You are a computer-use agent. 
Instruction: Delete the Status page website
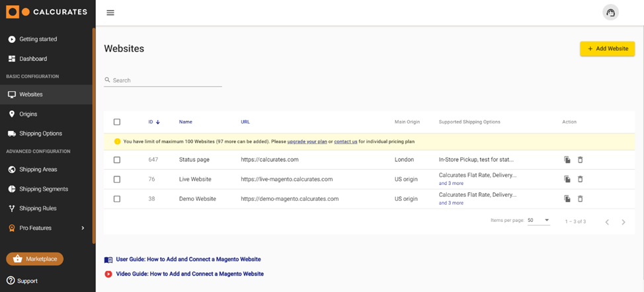click(580, 159)
